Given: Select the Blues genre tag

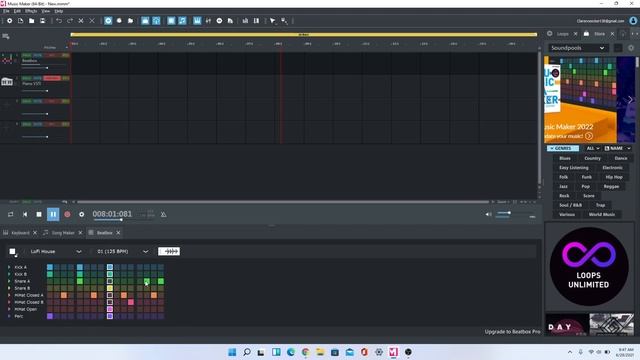Looking at the screenshot, I should (565, 158).
